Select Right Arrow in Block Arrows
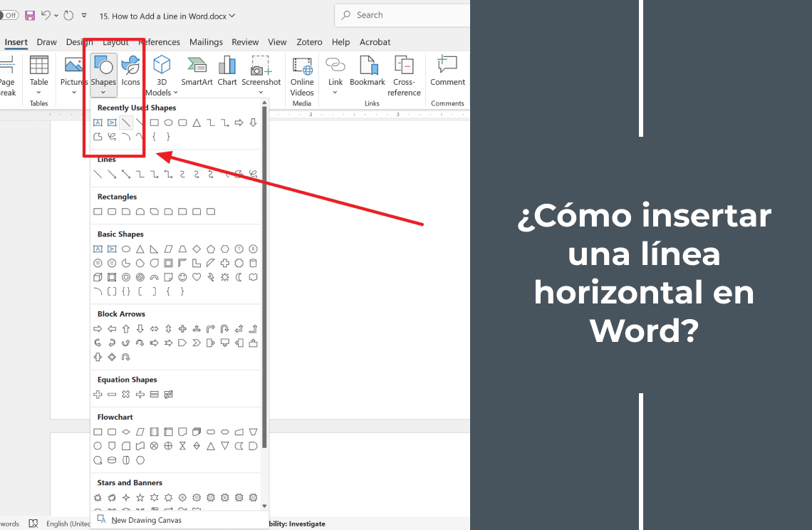 click(98, 329)
